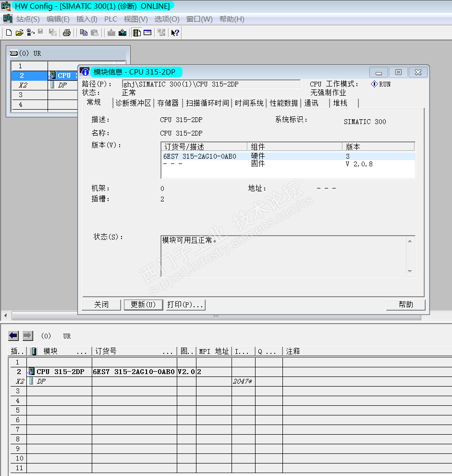Click the Address overview window icon
Image resolution: width=452 pixels, height=476 pixels.
pos(147,33)
